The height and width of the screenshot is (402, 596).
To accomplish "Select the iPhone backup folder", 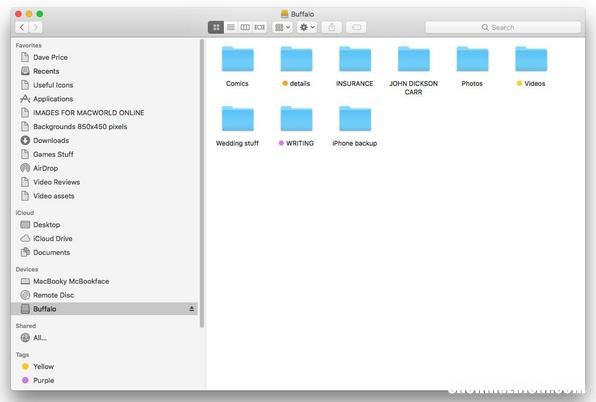I will [x=355, y=126].
